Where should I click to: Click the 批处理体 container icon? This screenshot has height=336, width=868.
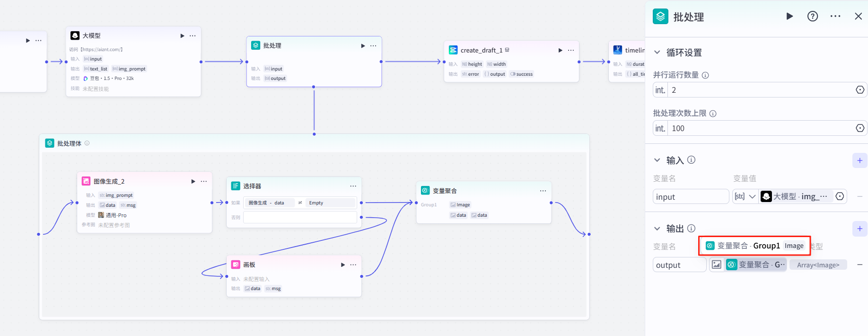click(50, 143)
